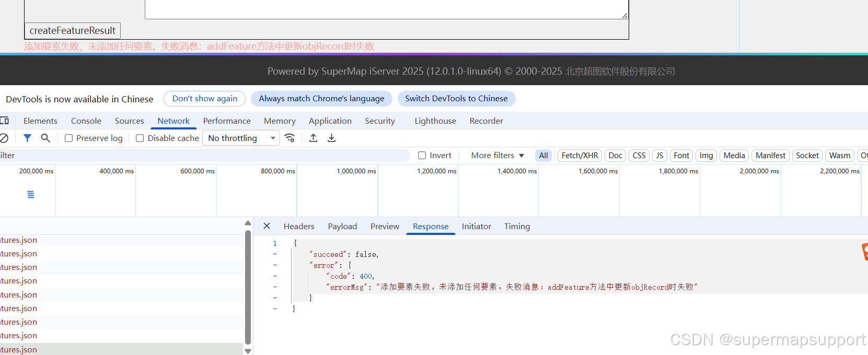Click the "code": 400 response line
Screen dimensions: 868x355
click(x=350, y=276)
